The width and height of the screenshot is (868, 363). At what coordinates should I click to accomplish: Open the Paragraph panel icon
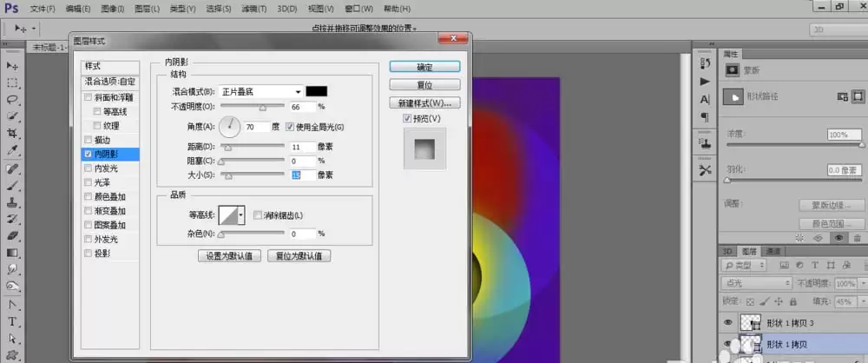click(705, 117)
